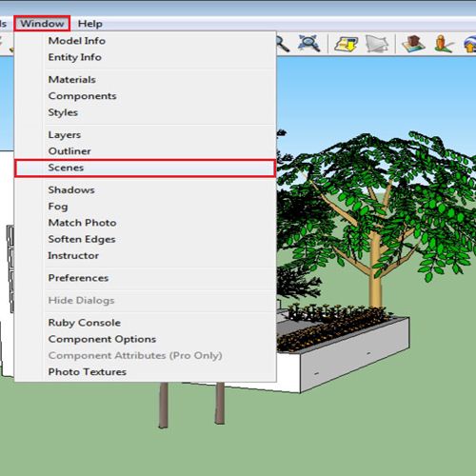Click the grayed Toggle Terrain icon
This screenshot has height=476, width=476.
[377, 44]
